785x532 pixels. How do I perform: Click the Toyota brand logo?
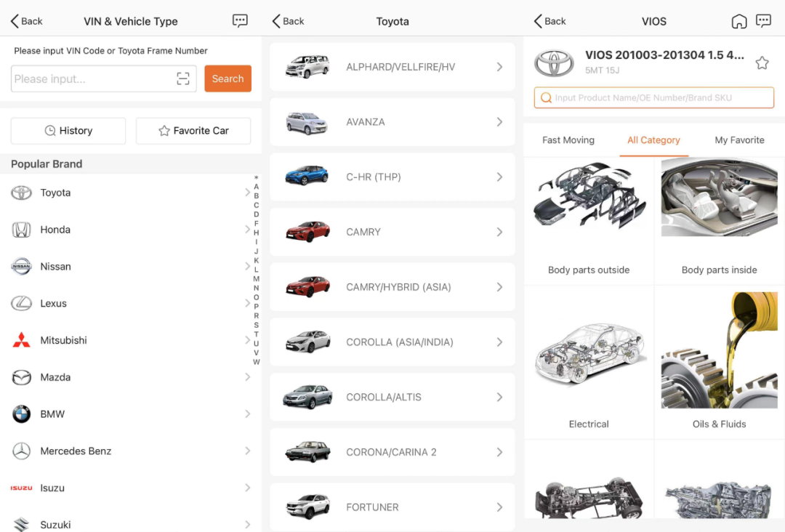click(x=22, y=193)
